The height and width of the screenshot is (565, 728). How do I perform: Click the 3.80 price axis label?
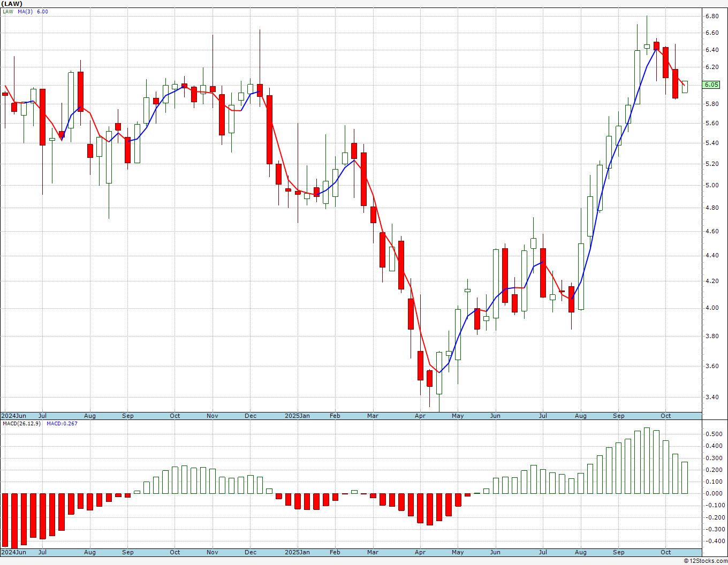[711, 336]
